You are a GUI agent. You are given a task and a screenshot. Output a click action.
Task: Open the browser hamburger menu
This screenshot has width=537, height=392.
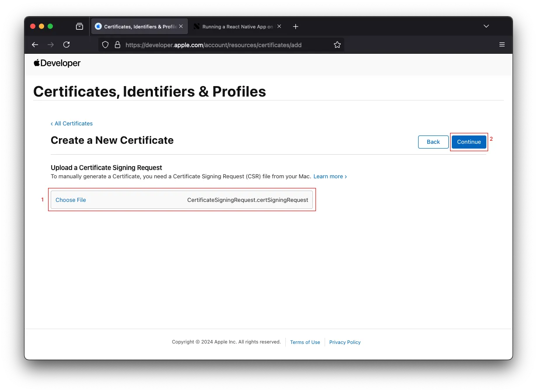coord(502,45)
